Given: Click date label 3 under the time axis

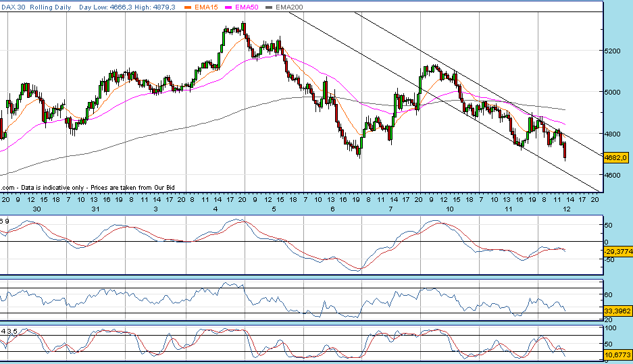Looking at the screenshot, I should pyautogui.click(x=156, y=209).
